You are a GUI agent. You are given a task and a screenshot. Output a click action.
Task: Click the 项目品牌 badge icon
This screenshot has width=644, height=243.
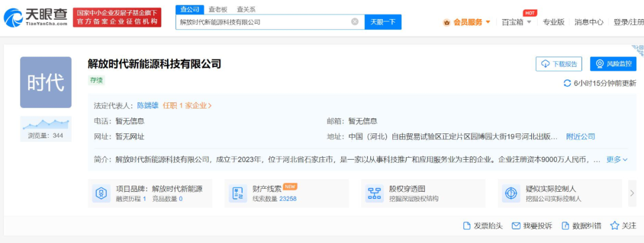pyautogui.click(x=101, y=194)
